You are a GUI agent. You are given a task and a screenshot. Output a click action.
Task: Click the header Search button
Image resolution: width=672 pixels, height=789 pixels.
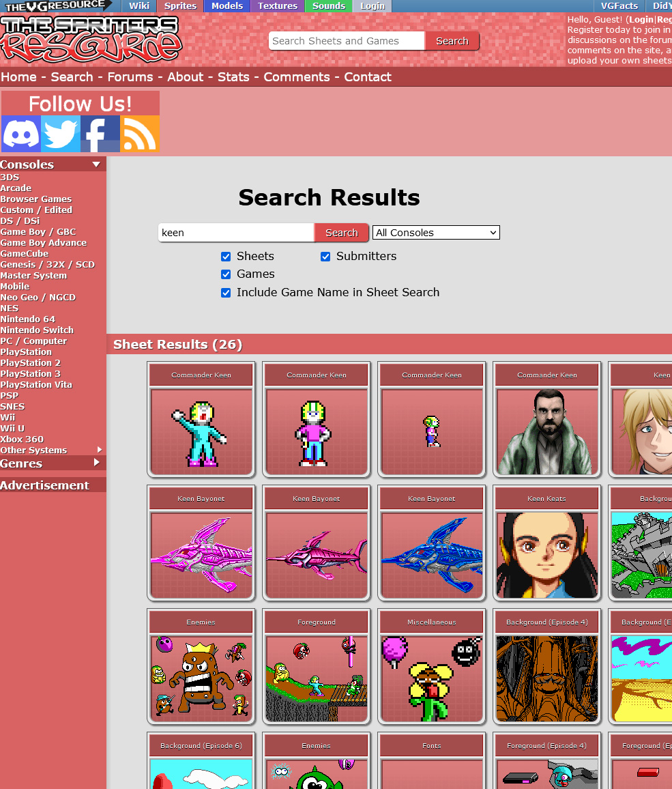[x=452, y=41]
